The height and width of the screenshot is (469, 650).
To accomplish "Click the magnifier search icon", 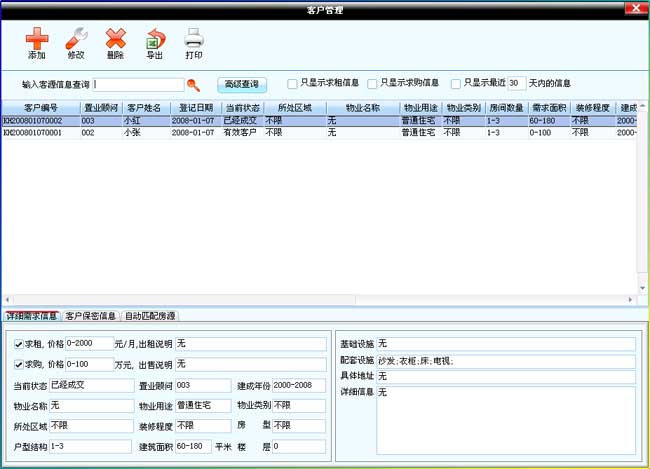I will tap(194, 85).
